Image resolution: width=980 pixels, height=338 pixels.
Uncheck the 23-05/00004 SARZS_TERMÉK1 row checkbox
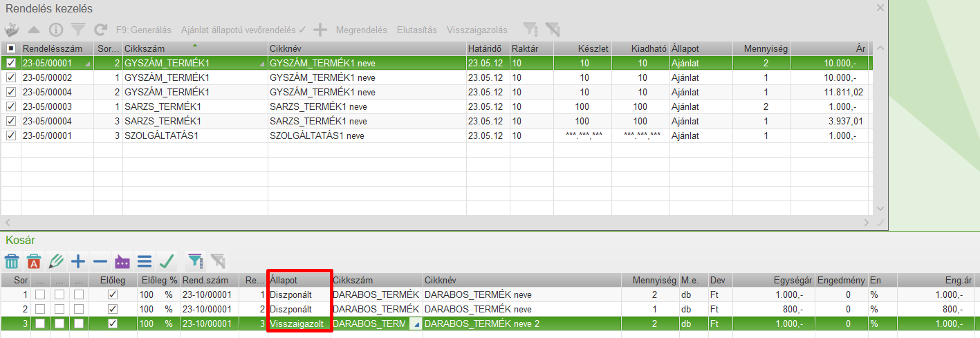10,121
